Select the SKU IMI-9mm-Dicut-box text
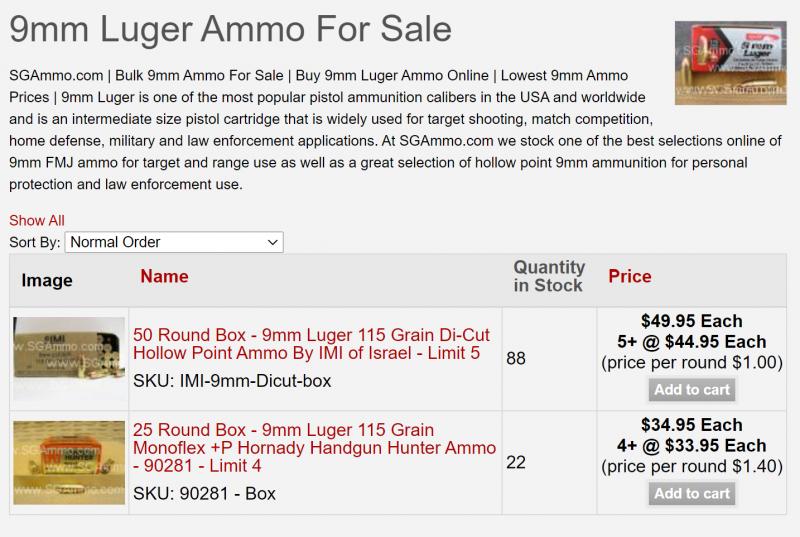 tap(232, 381)
